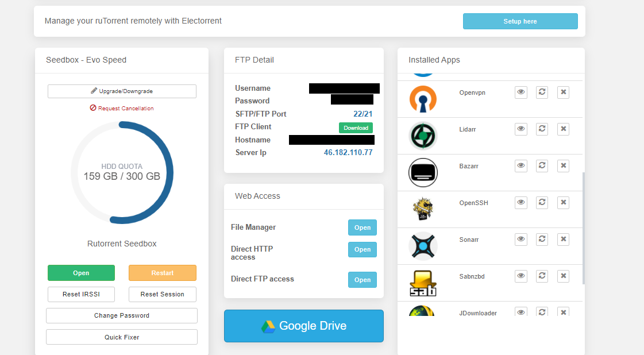Restart the Sonarr app using its refresh icon
The width and height of the screenshot is (644, 355).
(x=542, y=239)
